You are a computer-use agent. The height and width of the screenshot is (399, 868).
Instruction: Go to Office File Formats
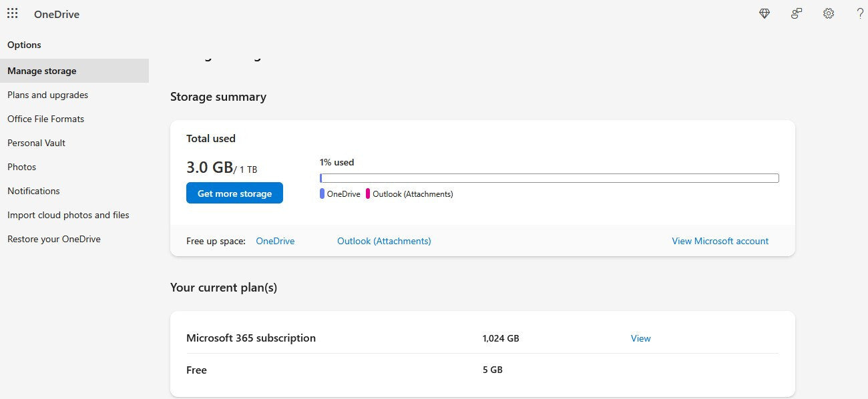point(46,119)
